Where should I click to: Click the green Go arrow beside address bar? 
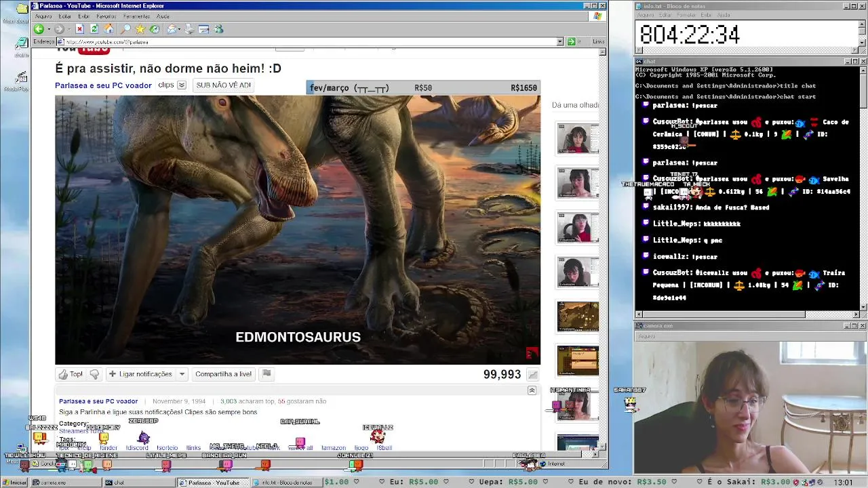(x=571, y=42)
